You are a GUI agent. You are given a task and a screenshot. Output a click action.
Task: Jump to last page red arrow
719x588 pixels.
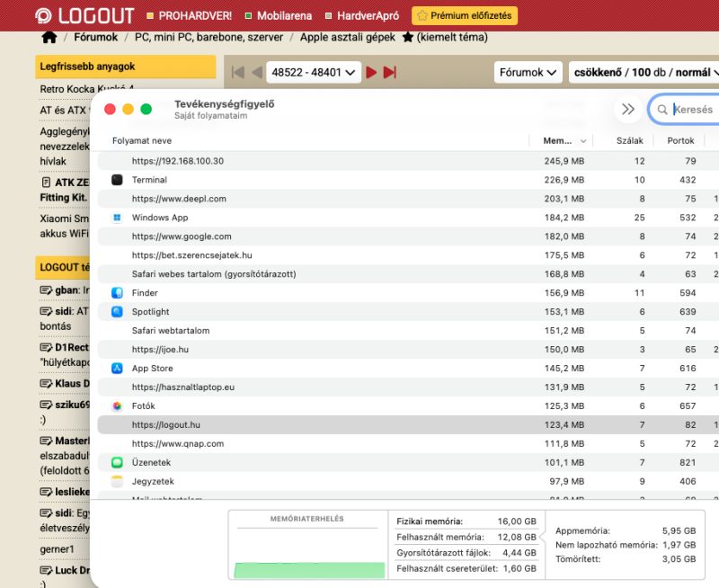390,72
